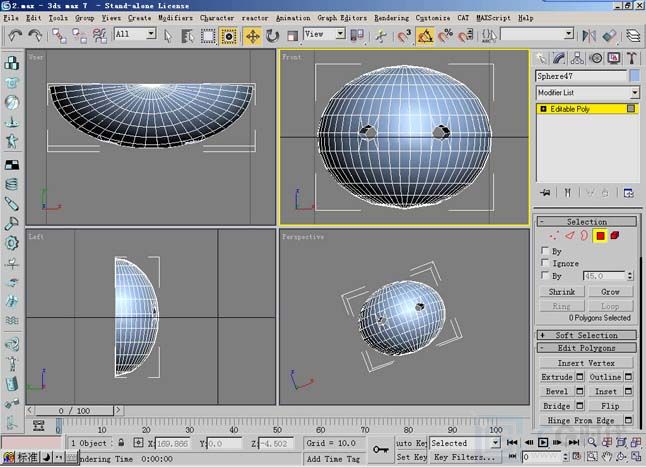Click the Unlink Selection icon
Screen dimensions: 646x468
pyautogui.click(x=79, y=36)
